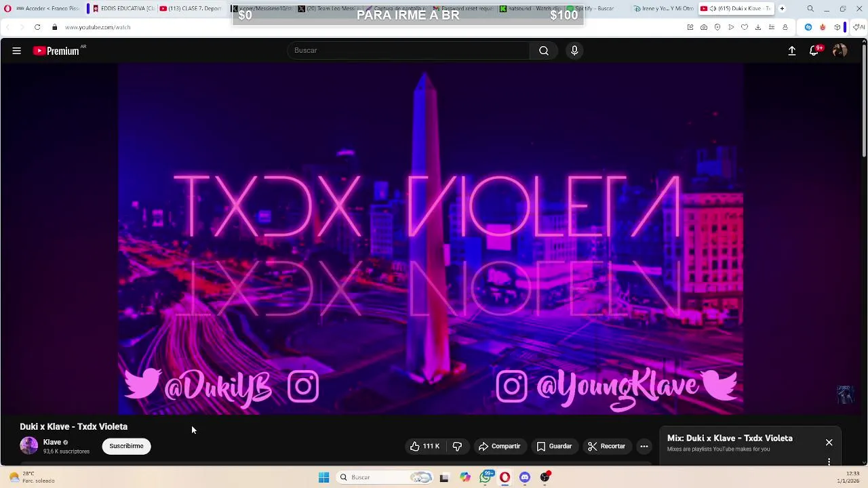Viewport: 868px width, 488px height.
Task: Click the YouTube search field
Action: tap(409, 50)
